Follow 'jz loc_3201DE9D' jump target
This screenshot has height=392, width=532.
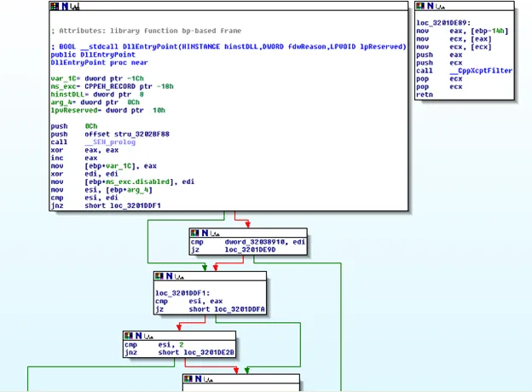(x=250, y=250)
